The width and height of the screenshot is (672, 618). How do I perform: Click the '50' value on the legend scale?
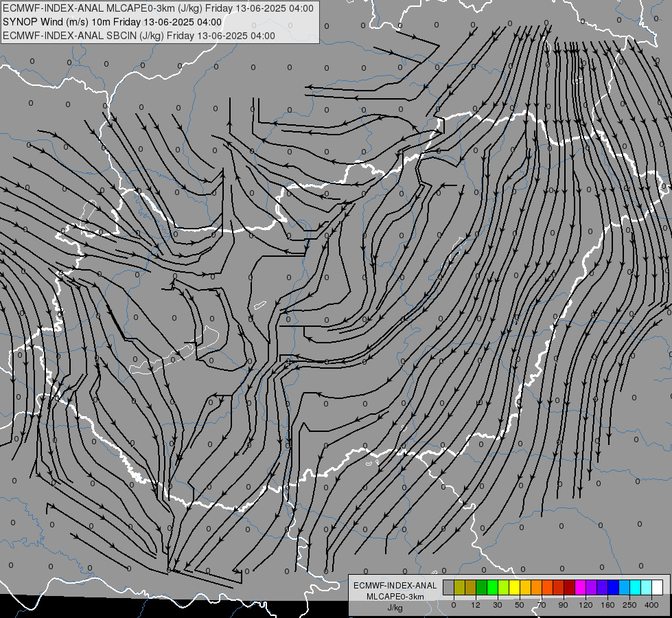pos(520,605)
